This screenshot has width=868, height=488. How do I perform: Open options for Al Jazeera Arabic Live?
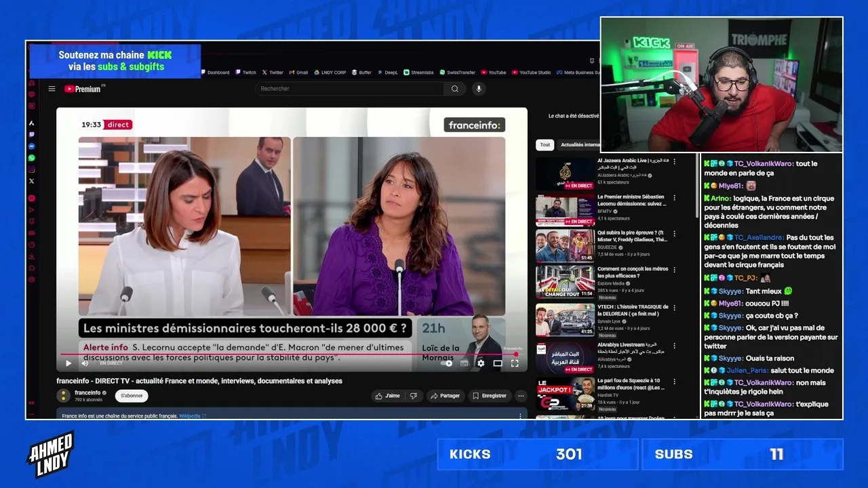673,161
